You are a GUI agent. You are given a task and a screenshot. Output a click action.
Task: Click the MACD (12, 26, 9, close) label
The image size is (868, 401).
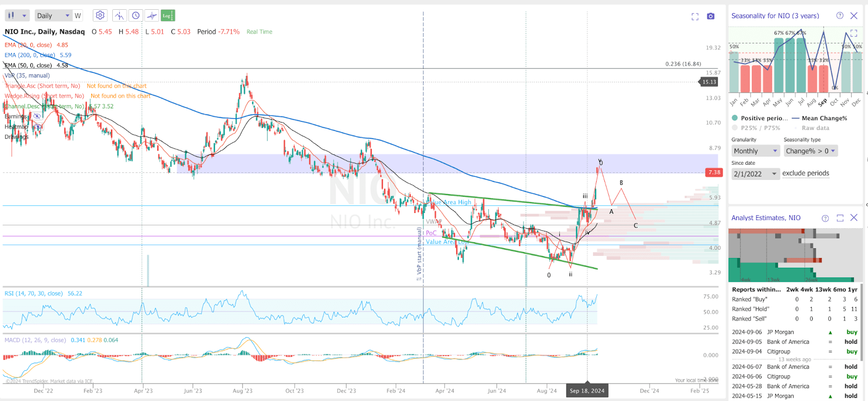tap(35, 340)
